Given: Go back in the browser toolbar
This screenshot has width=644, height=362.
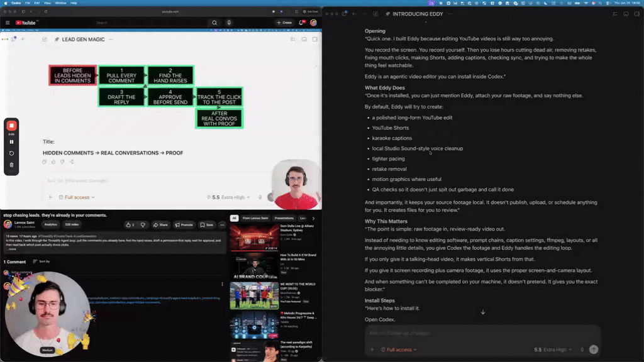Looking at the screenshot, I should (x=31, y=11).
